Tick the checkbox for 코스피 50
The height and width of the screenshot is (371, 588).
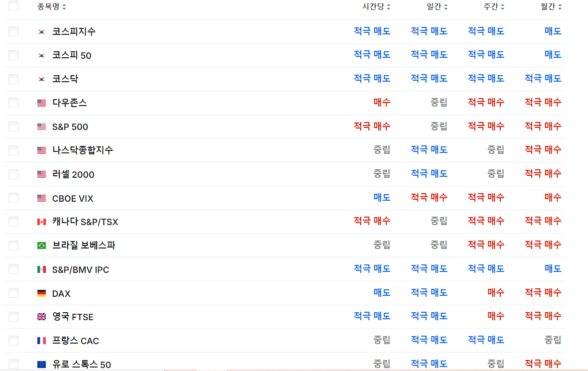[13, 55]
